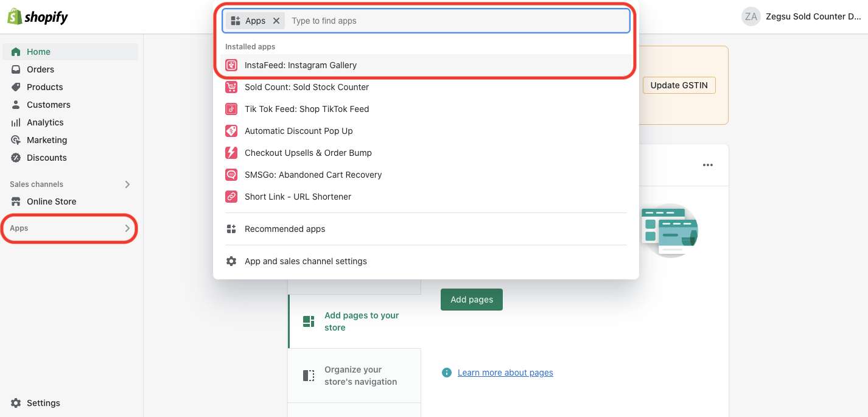Click the Shopify logo
The height and width of the screenshot is (417, 868).
click(x=38, y=17)
